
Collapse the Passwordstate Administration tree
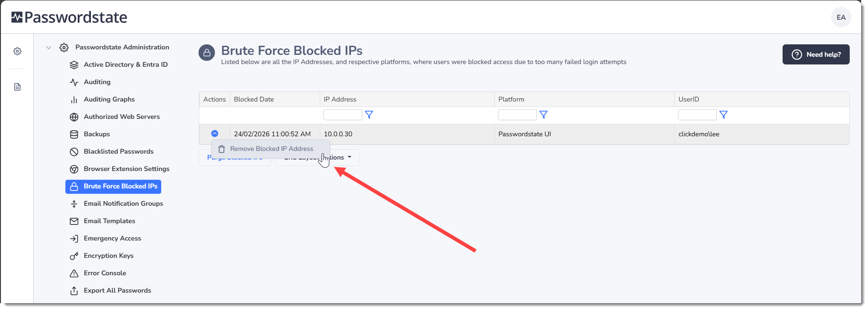point(48,47)
